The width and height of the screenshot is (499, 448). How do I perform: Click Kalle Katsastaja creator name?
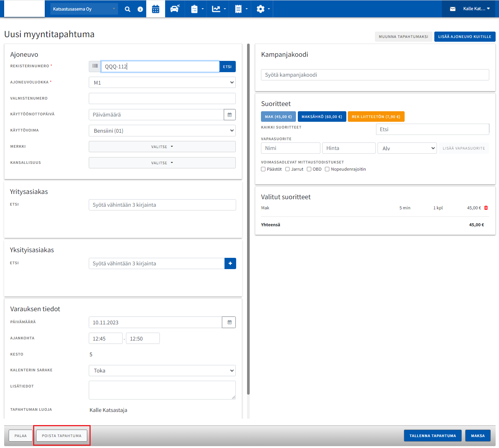pos(108,410)
